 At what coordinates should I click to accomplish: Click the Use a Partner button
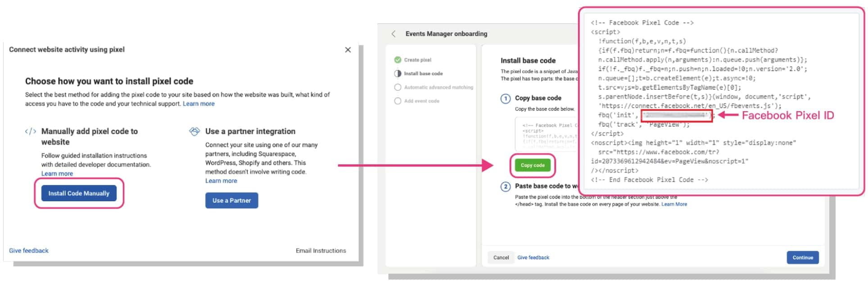coord(232,200)
